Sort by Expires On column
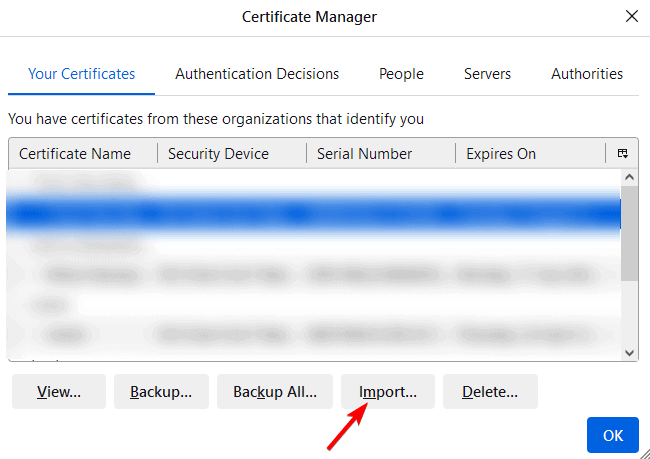The image size is (650, 459). 501,154
